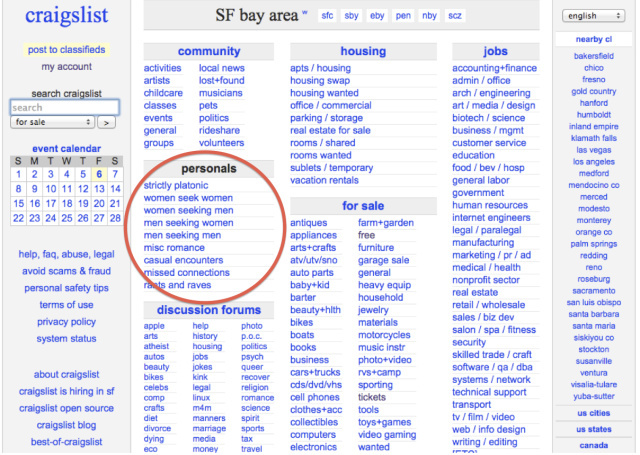Open the personals section header

(x=209, y=169)
